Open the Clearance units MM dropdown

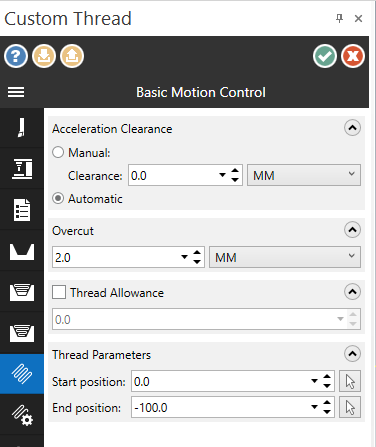point(304,175)
